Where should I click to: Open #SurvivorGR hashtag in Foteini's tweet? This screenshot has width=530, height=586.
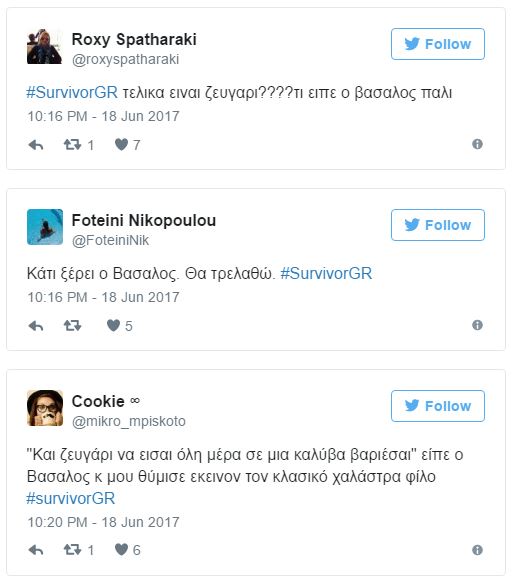click(326, 273)
